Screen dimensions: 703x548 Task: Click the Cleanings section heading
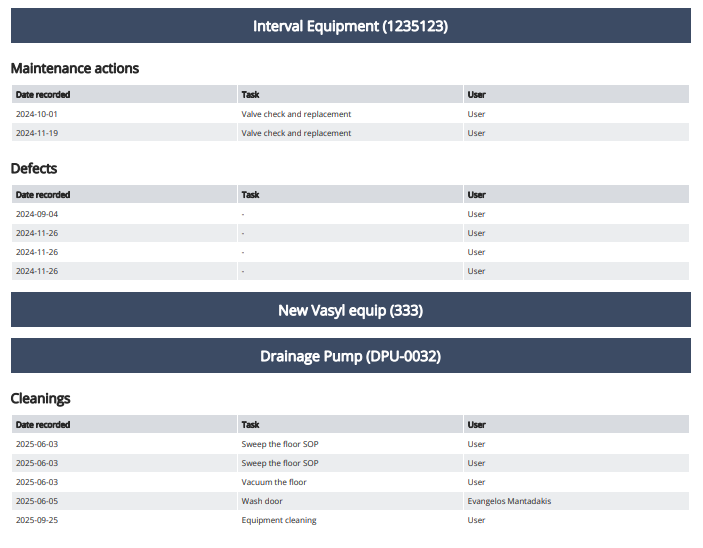click(x=40, y=398)
